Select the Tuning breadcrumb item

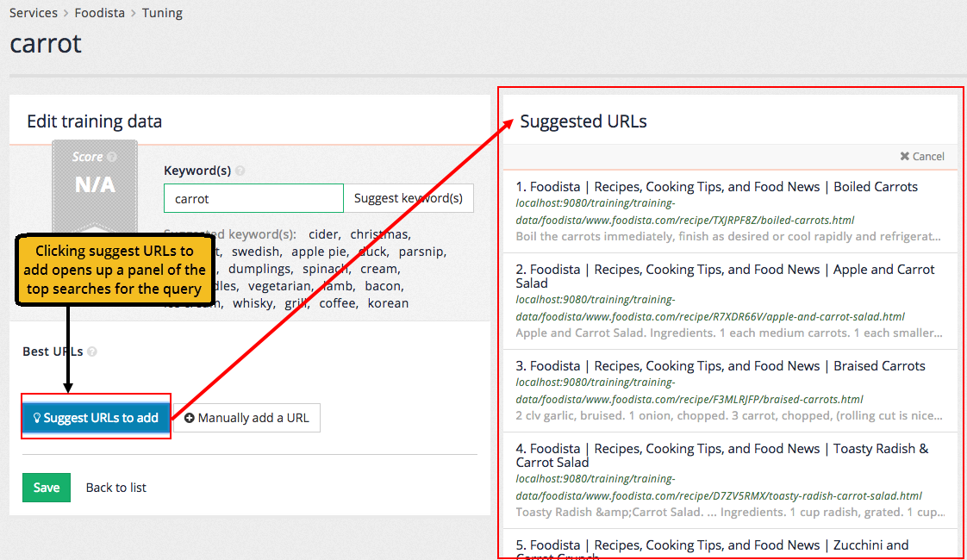pos(162,13)
